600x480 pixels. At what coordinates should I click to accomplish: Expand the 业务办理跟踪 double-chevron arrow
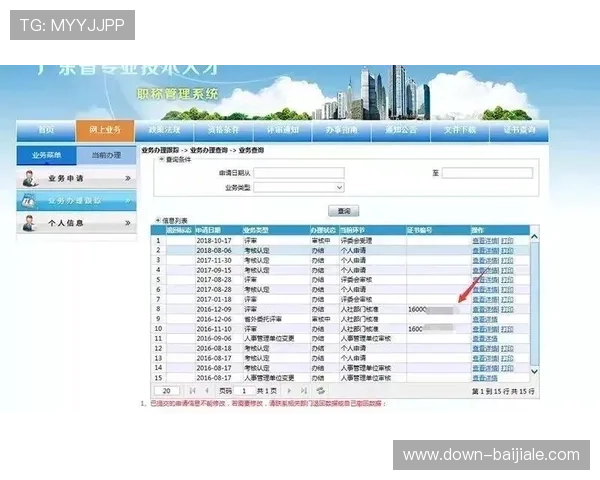128,201
